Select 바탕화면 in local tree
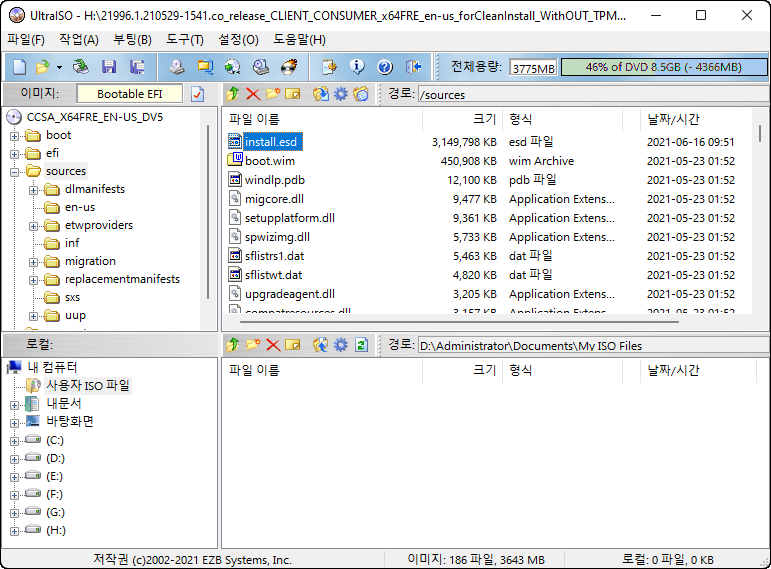Viewport: 771px width, 569px height. coord(69,421)
